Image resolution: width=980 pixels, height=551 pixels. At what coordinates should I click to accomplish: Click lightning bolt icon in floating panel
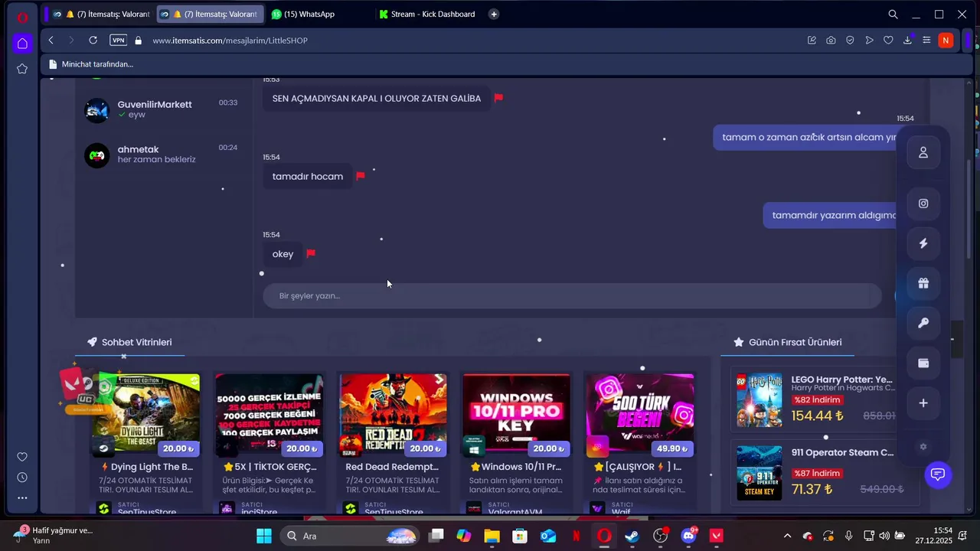click(x=923, y=243)
